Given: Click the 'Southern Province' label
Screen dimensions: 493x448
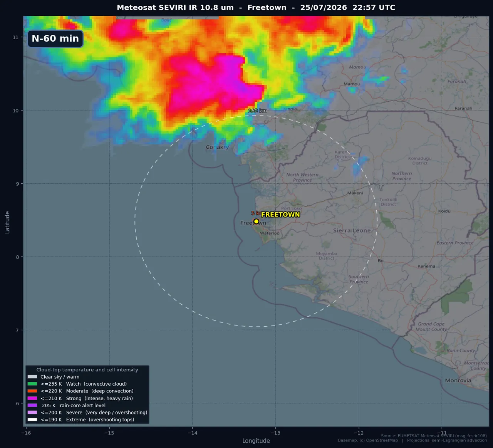Looking at the screenshot, I should (359, 279).
